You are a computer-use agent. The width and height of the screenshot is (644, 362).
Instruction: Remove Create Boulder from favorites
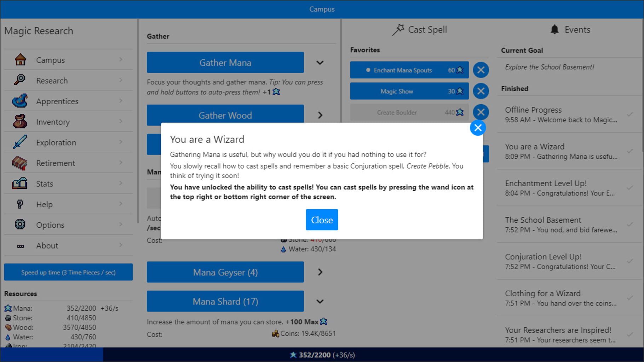pyautogui.click(x=481, y=112)
